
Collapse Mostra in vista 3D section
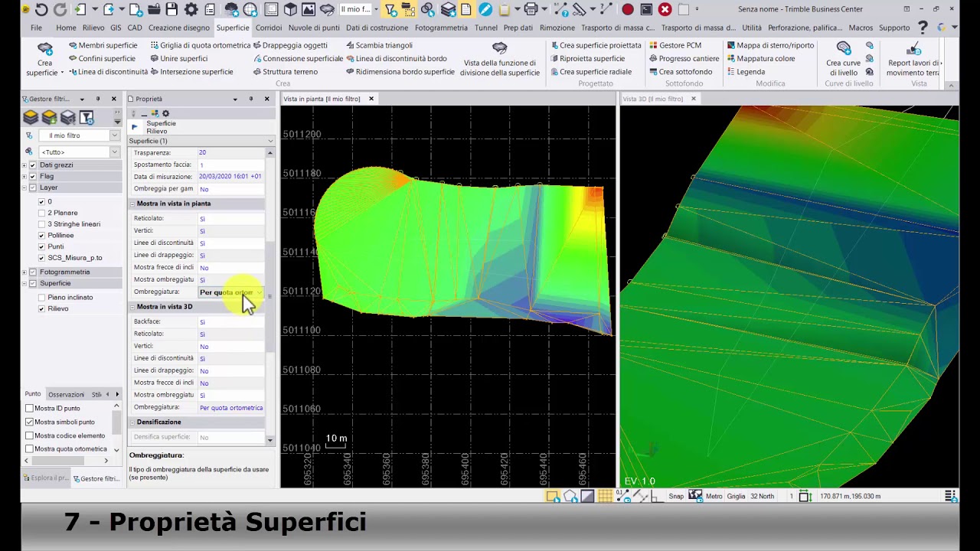coord(132,307)
